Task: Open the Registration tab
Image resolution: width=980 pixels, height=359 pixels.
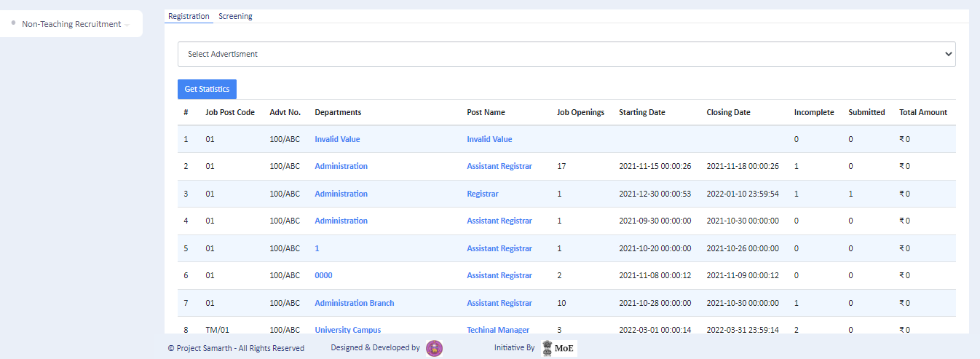Action: (x=189, y=16)
